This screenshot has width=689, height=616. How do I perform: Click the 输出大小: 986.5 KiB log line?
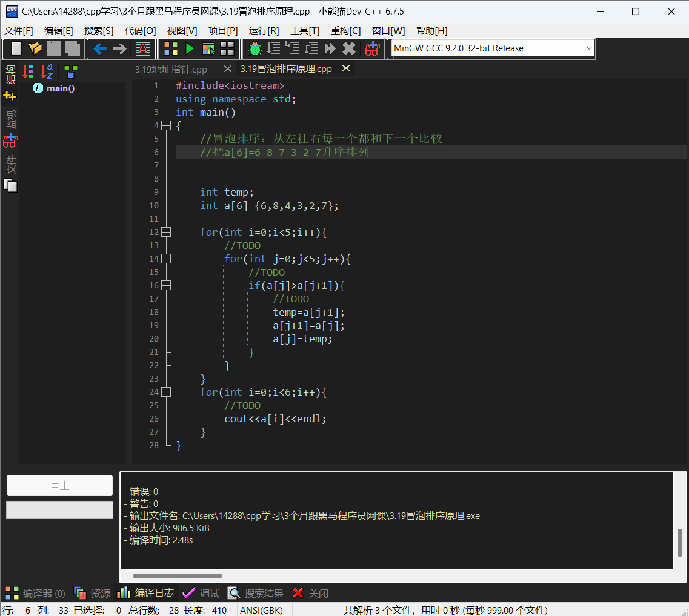167,528
